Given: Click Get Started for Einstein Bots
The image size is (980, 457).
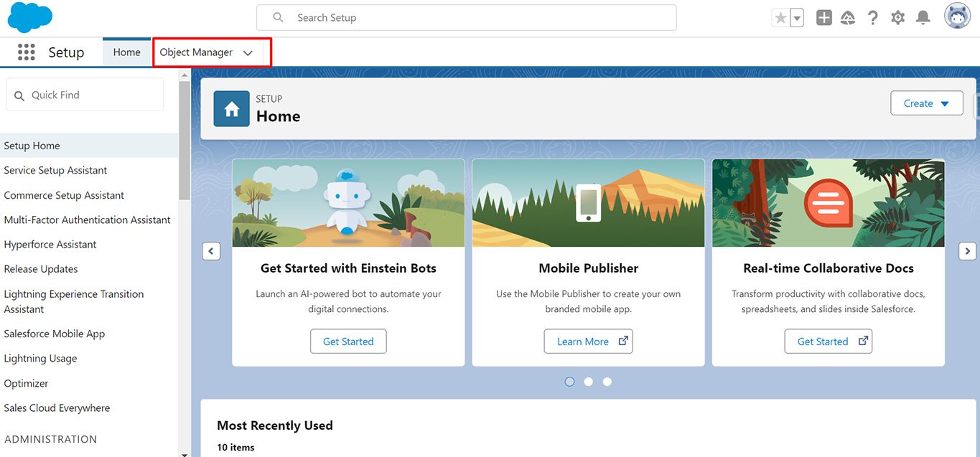Looking at the screenshot, I should pyautogui.click(x=348, y=341).
